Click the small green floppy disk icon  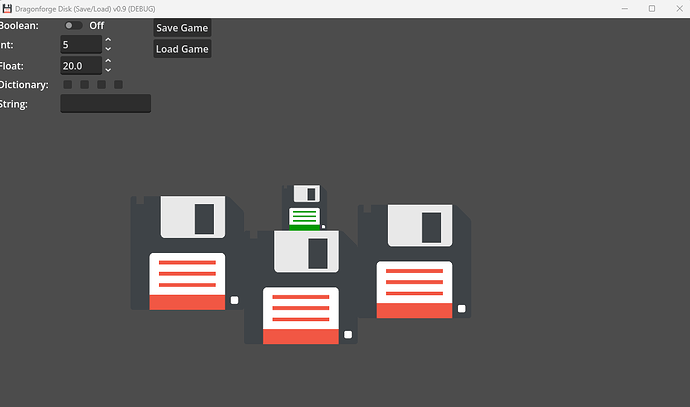pos(304,207)
